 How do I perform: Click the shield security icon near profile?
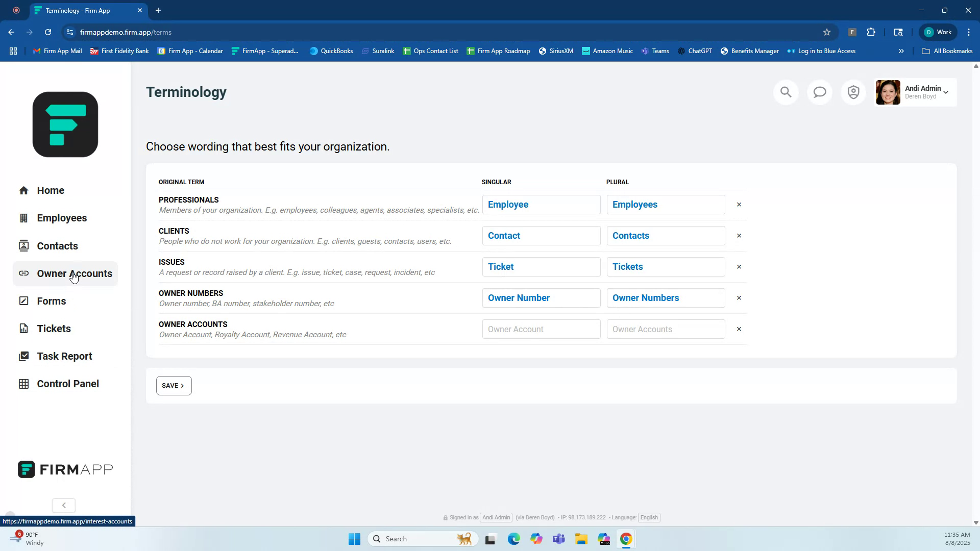click(853, 92)
